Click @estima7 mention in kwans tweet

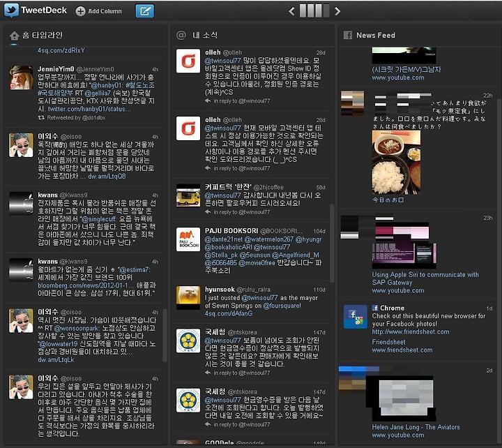click(135, 270)
